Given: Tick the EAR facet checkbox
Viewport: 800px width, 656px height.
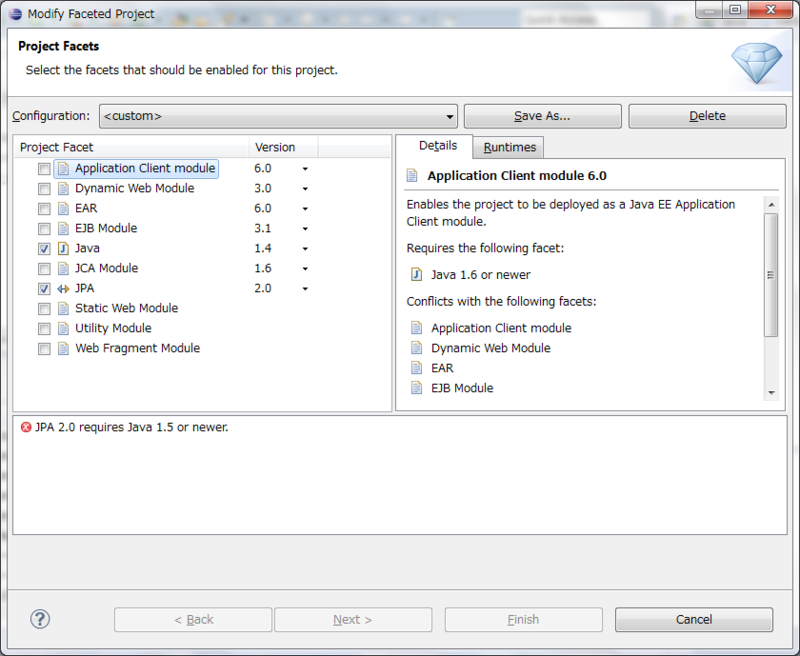Looking at the screenshot, I should (44, 209).
